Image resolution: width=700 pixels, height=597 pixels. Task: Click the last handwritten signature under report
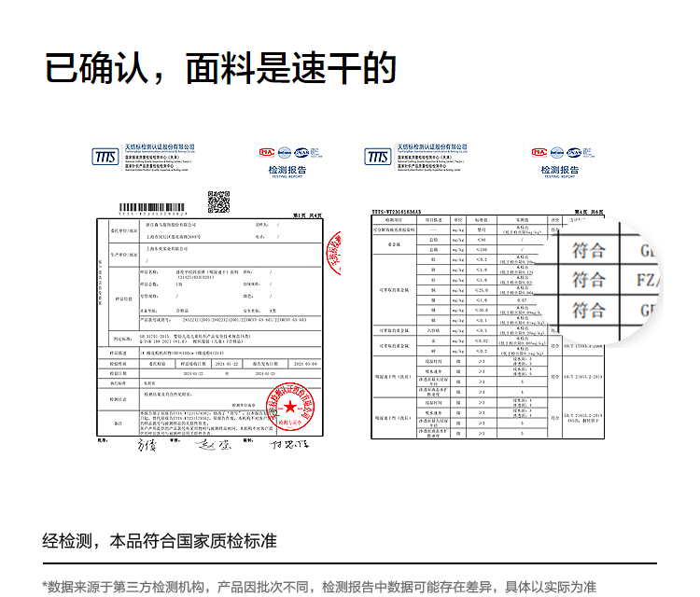pyautogui.click(x=288, y=444)
